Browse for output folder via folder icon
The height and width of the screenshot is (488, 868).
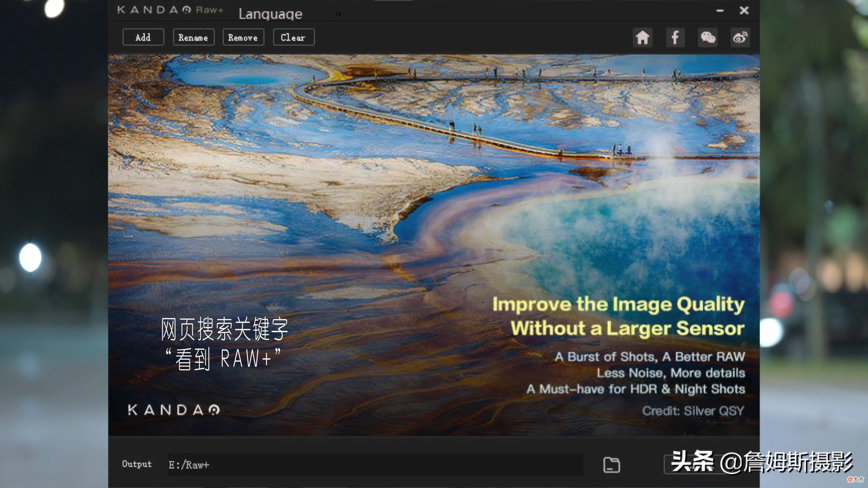click(611, 465)
